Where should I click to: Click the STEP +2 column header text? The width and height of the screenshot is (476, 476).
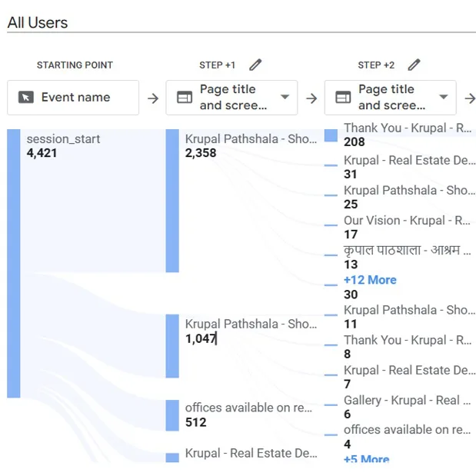pos(376,65)
